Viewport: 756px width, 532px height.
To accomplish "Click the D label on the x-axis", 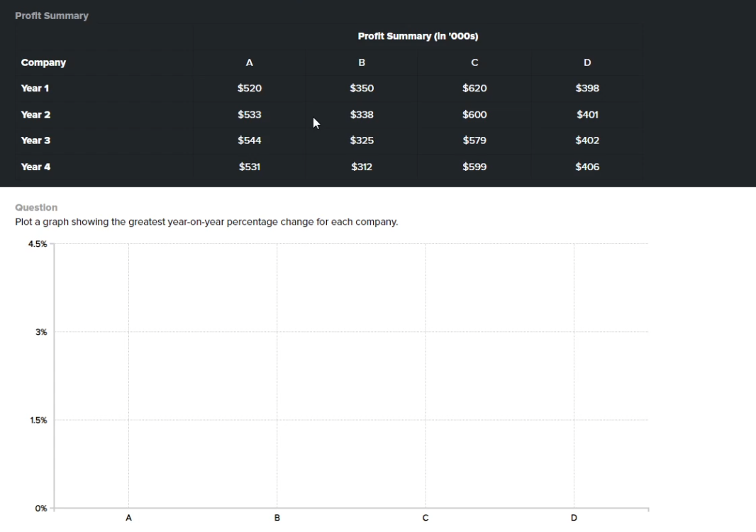I will [573, 518].
